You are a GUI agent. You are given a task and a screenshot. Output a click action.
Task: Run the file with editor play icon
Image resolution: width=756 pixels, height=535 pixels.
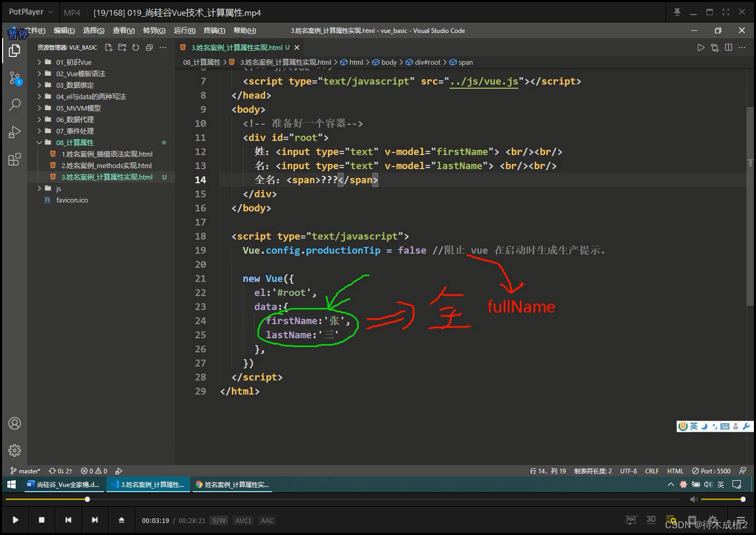click(x=701, y=47)
